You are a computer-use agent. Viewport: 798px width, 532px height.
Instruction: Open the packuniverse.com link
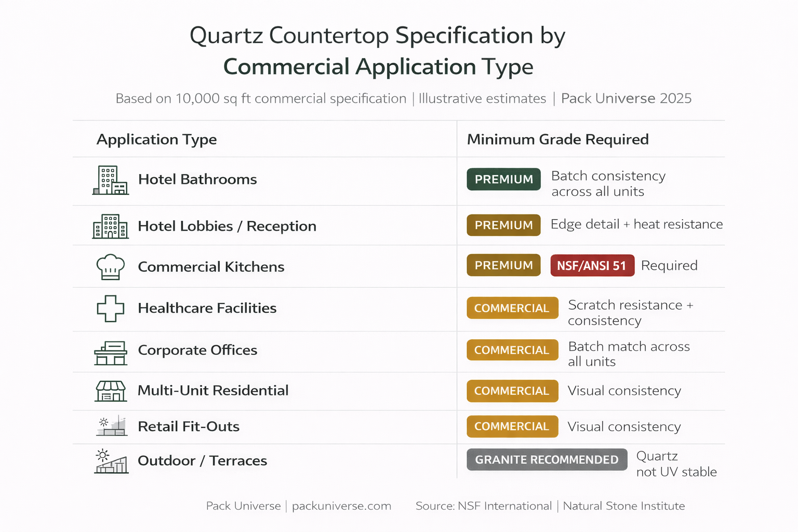point(341,506)
